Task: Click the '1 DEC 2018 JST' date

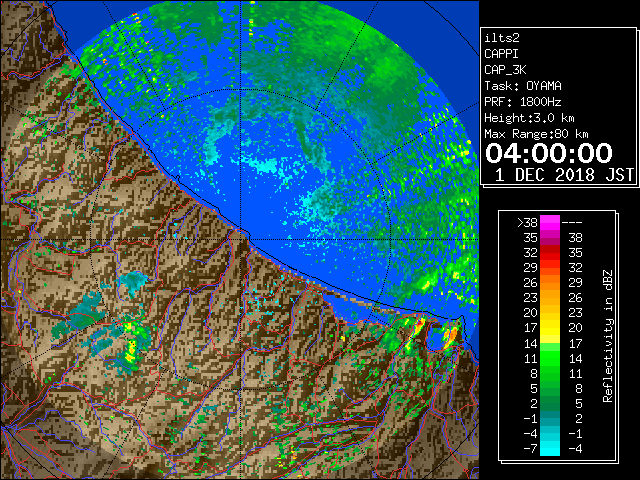Action: 564,175
